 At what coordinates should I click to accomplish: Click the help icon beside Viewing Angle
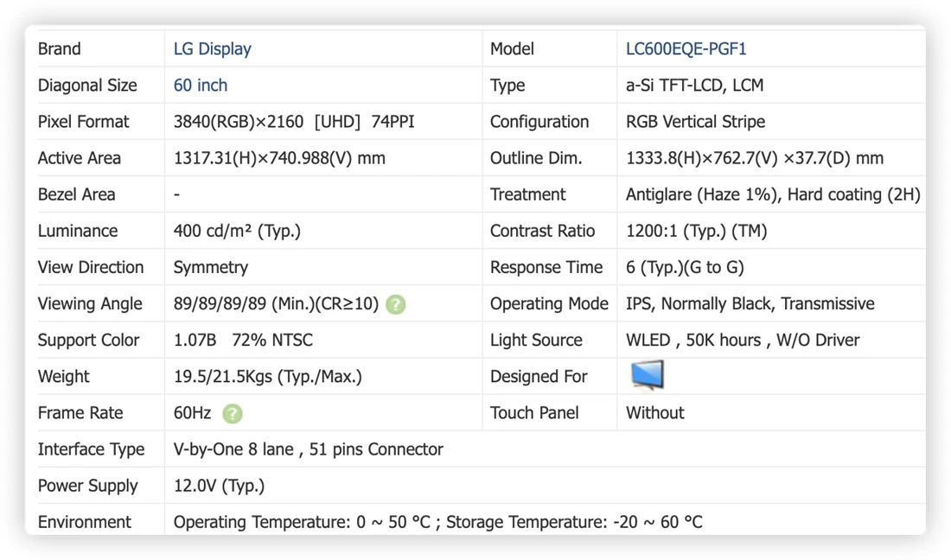[x=395, y=304]
